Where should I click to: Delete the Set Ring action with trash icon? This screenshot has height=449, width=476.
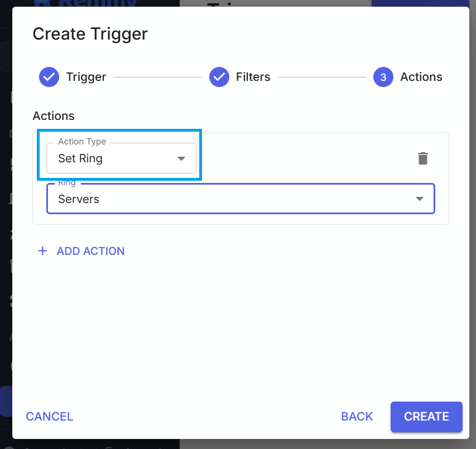[x=423, y=158]
